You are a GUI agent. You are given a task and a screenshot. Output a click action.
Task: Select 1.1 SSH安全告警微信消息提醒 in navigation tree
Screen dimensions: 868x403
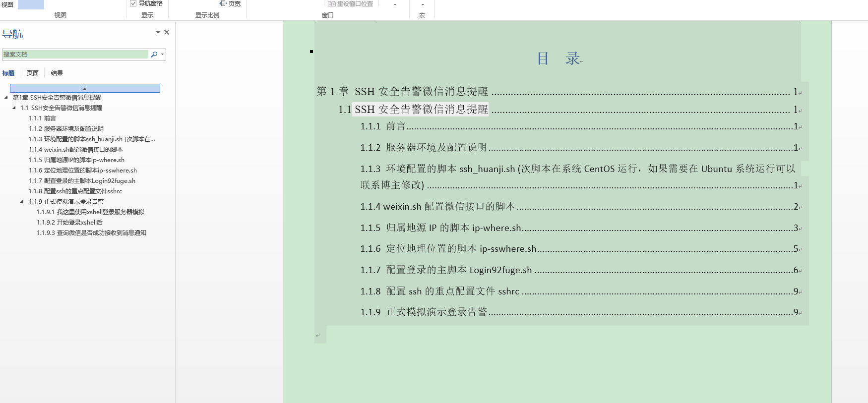click(62, 108)
